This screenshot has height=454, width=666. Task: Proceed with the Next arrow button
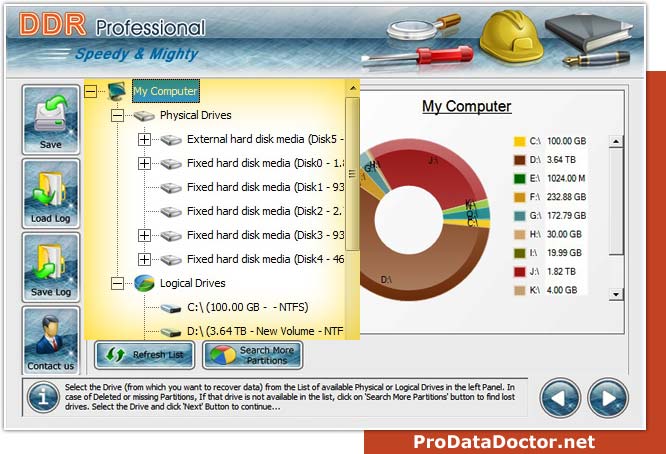click(x=608, y=398)
